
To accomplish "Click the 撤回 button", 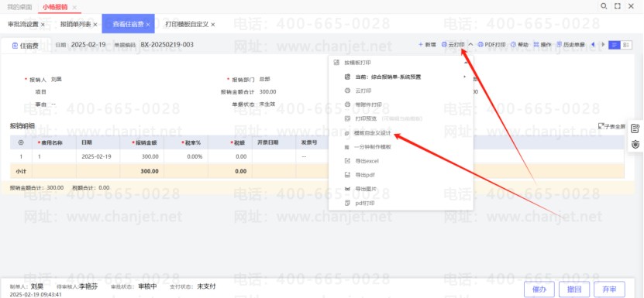I will (x=574, y=289).
